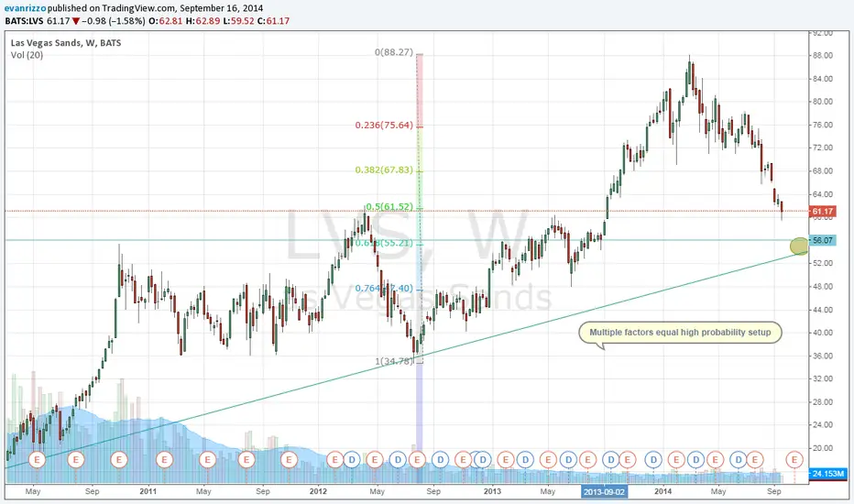
Task: Click the 32.00 price axis label
Action: coord(823,378)
